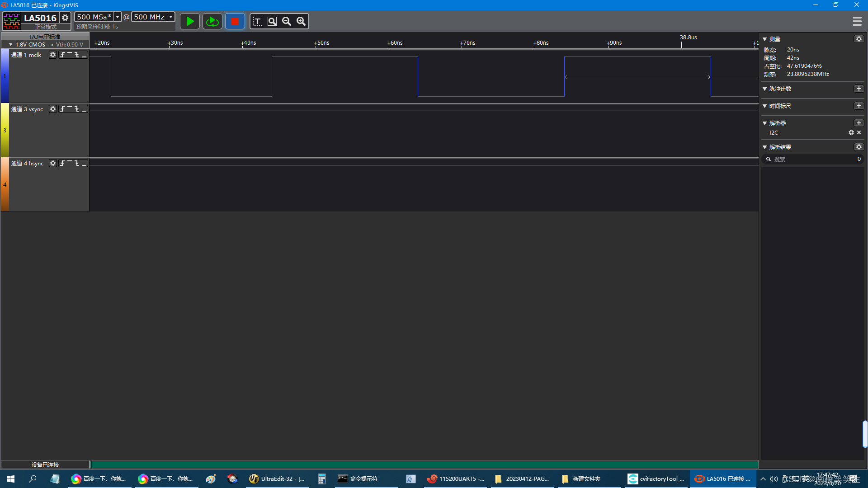Set falling edge trigger on mclk channel

[77, 55]
